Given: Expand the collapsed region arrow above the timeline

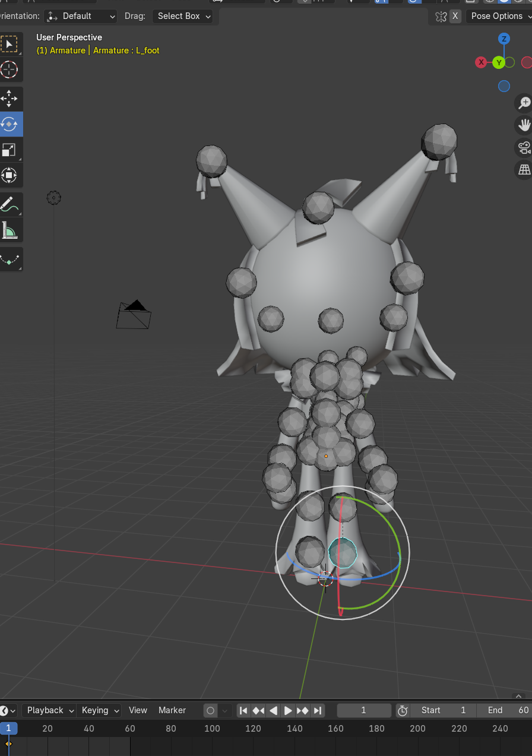Looking at the screenshot, I should tap(519, 695).
